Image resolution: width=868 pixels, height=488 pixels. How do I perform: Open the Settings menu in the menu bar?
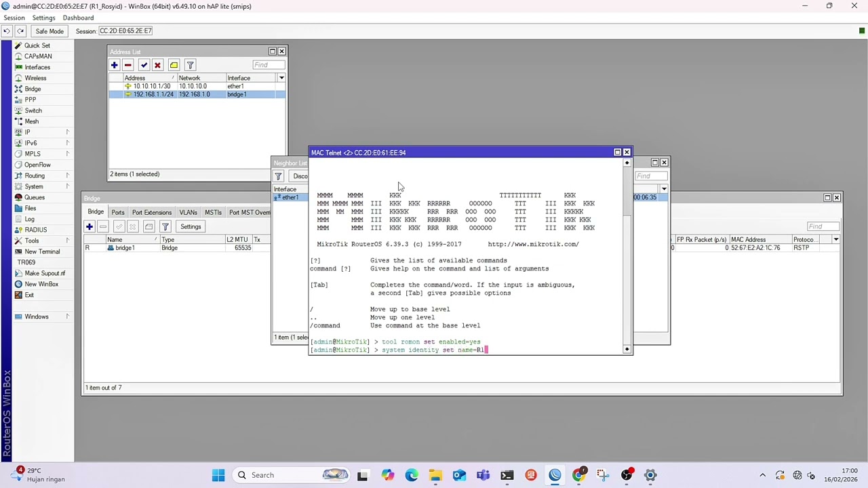point(43,18)
